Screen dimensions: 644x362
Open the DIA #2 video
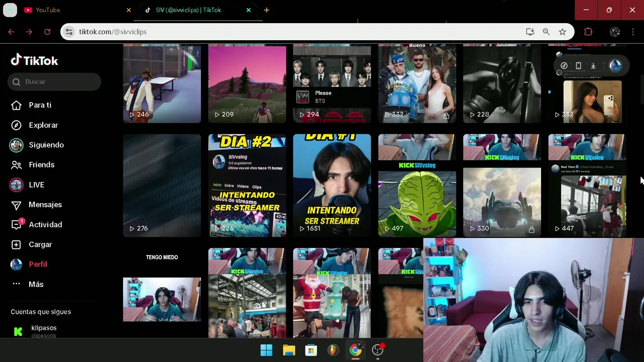coord(247,185)
